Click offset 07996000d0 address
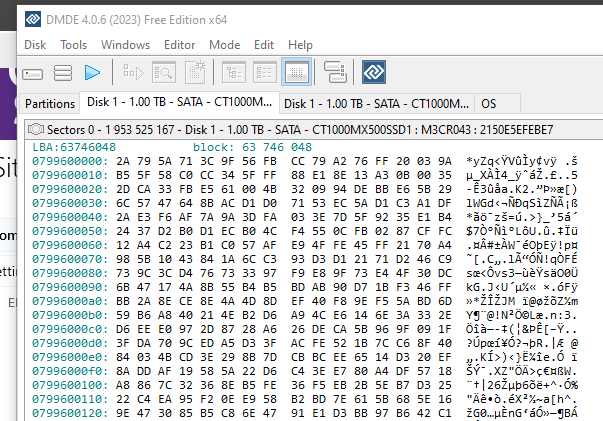This screenshot has height=421, width=603. click(70, 343)
